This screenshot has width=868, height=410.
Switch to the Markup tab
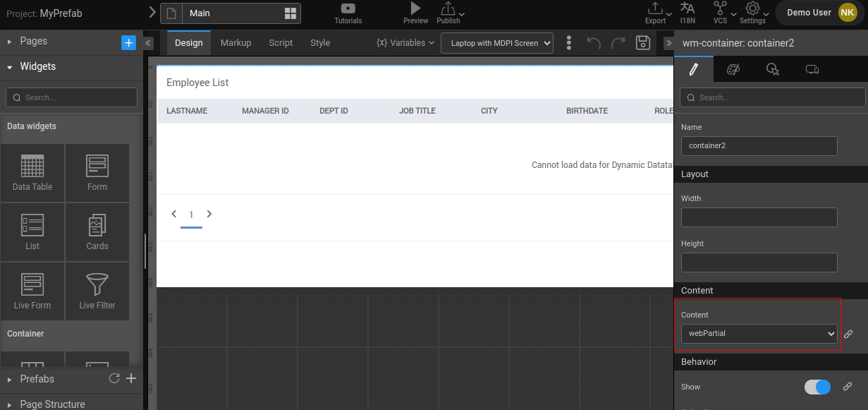click(x=236, y=42)
